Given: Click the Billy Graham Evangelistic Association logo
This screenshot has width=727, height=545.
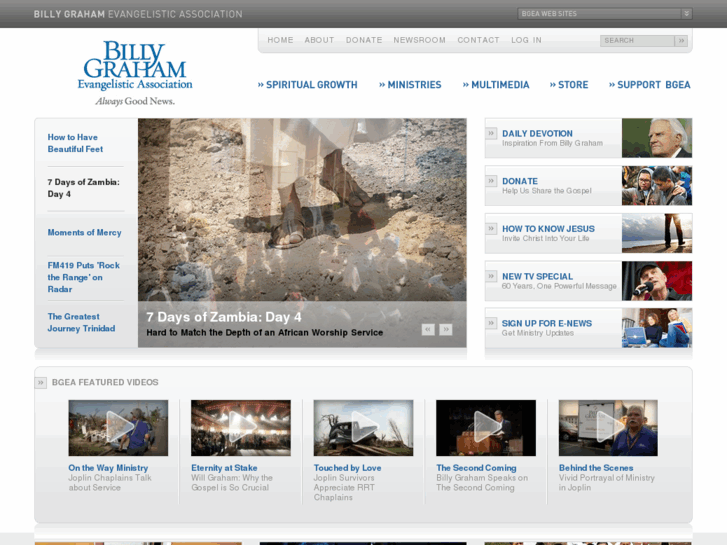Looking at the screenshot, I should [x=135, y=73].
